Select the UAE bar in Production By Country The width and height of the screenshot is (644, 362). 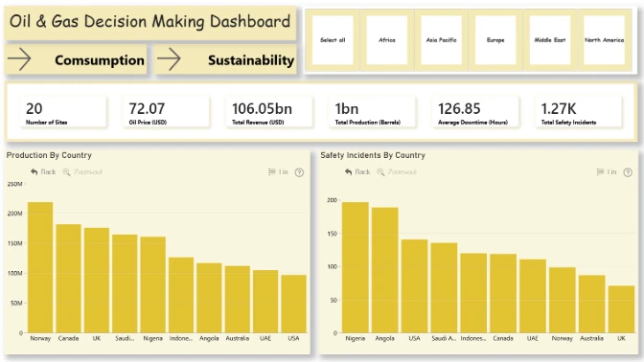tap(265, 302)
